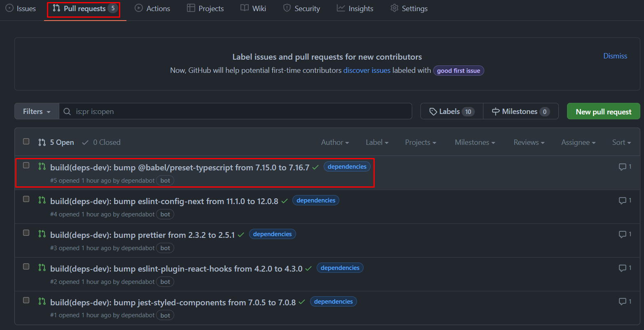Click the check status of eslint-config-next PR
The width and height of the screenshot is (644, 330).
tap(285, 201)
